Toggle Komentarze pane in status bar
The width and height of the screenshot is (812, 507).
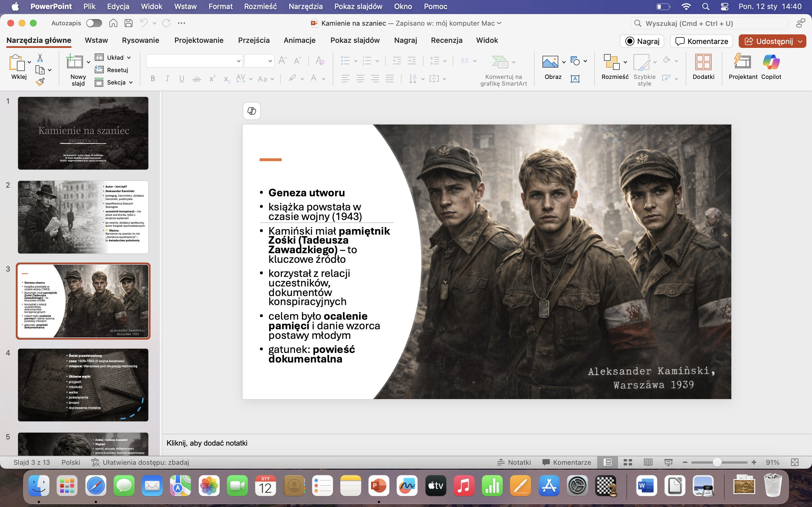[567, 462]
